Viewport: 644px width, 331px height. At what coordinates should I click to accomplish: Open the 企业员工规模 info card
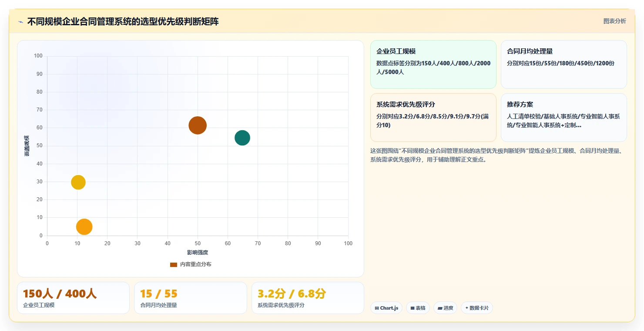[433, 64]
